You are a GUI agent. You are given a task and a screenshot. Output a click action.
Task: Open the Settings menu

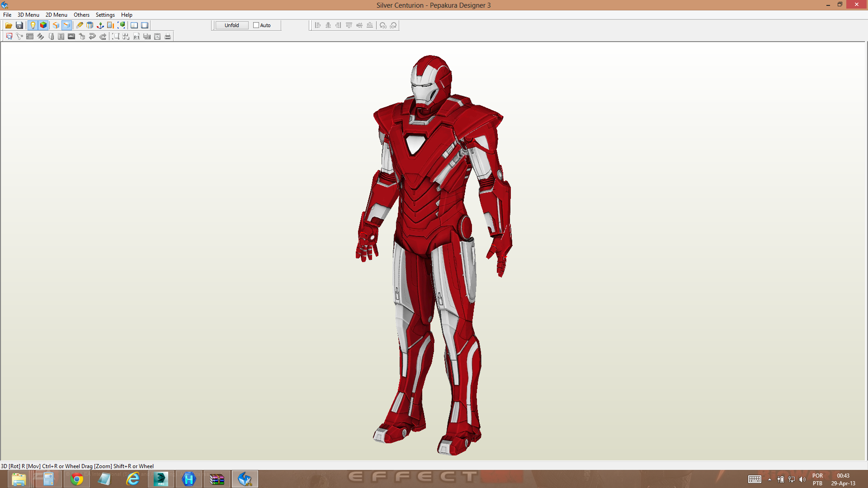[x=105, y=15]
